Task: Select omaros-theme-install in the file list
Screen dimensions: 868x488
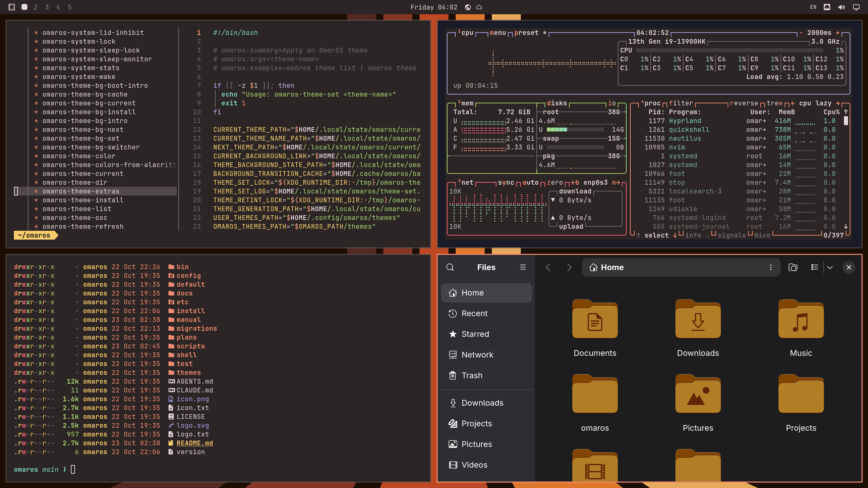Action: [83, 200]
